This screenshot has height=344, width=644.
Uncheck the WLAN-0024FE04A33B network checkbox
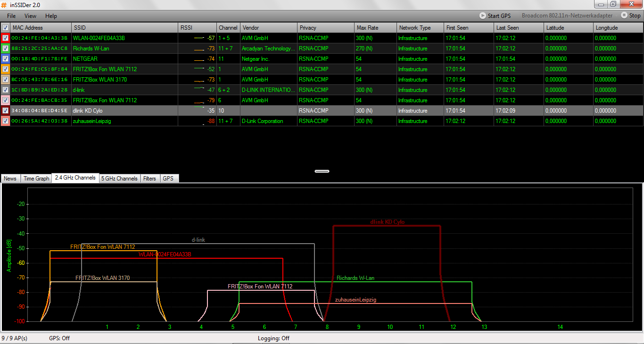[x=5, y=38]
